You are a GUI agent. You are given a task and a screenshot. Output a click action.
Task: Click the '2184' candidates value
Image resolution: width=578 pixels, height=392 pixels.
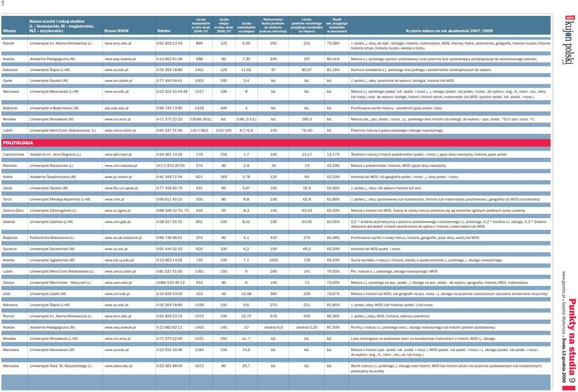pyautogui.click(x=199, y=350)
